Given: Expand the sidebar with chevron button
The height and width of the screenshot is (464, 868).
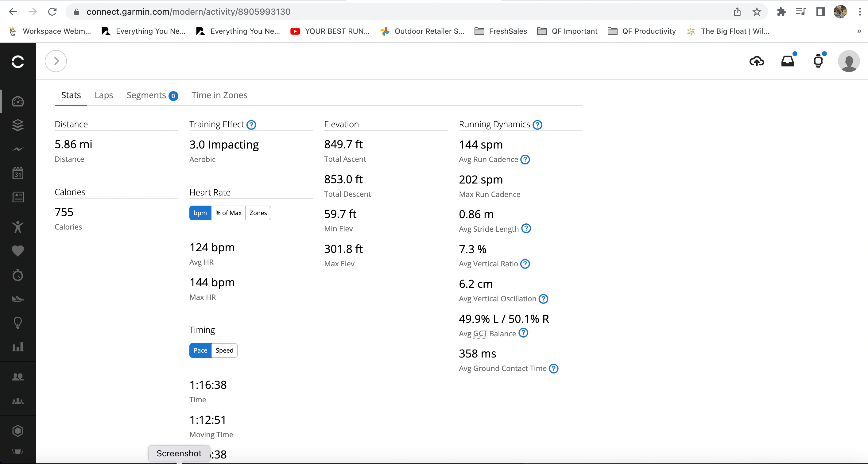Looking at the screenshot, I should pos(56,61).
